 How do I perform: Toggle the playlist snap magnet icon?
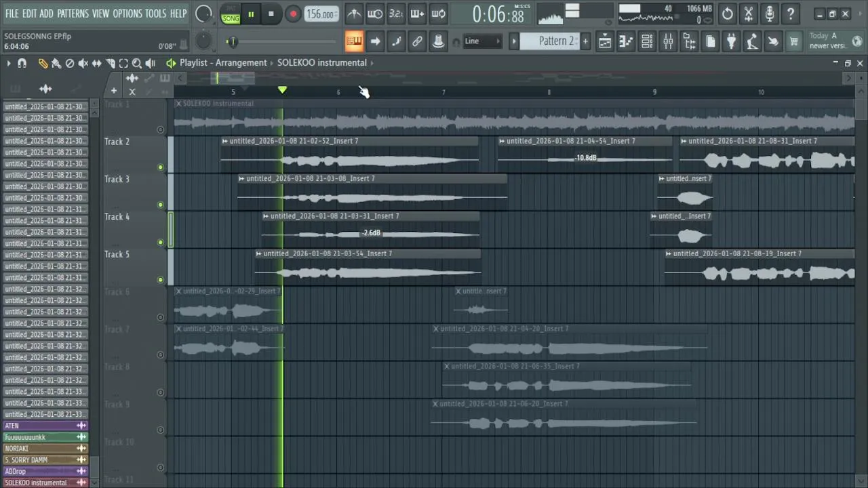tap(22, 63)
